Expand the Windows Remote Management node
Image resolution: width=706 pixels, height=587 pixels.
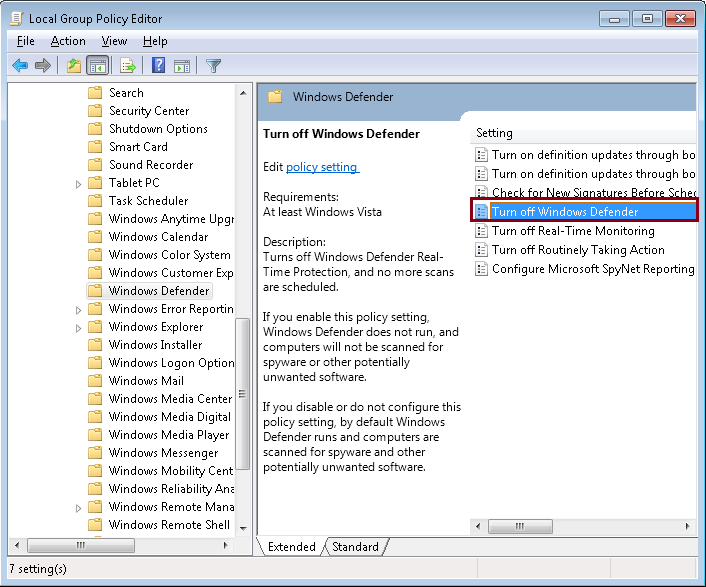pos(78,508)
